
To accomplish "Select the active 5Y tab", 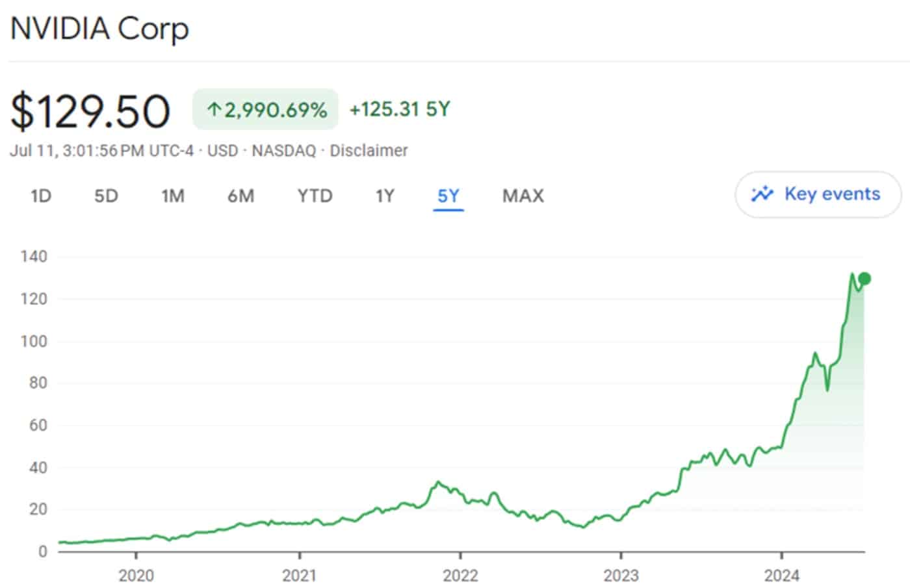I will tap(448, 196).
